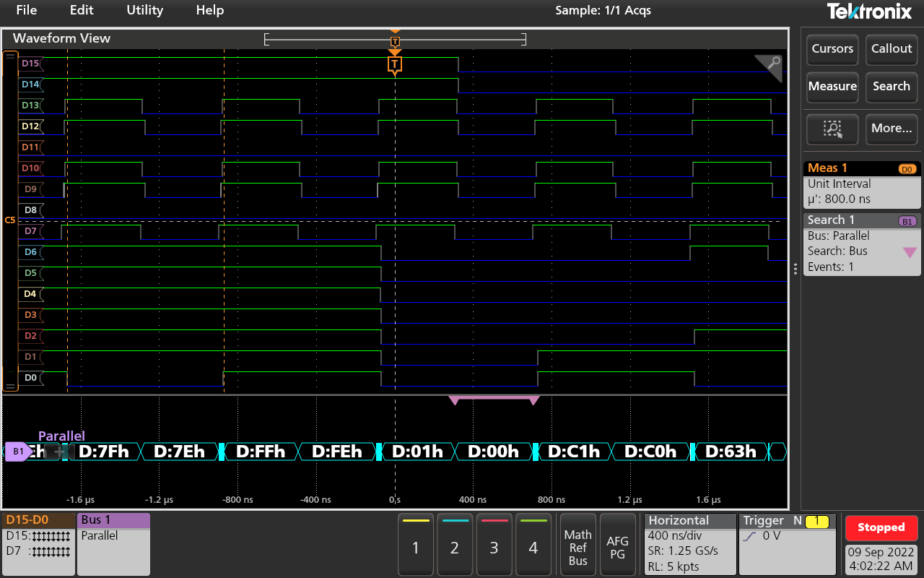Click the Cursors button
Screen dimensions: 924x578
pyautogui.click(x=832, y=49)
